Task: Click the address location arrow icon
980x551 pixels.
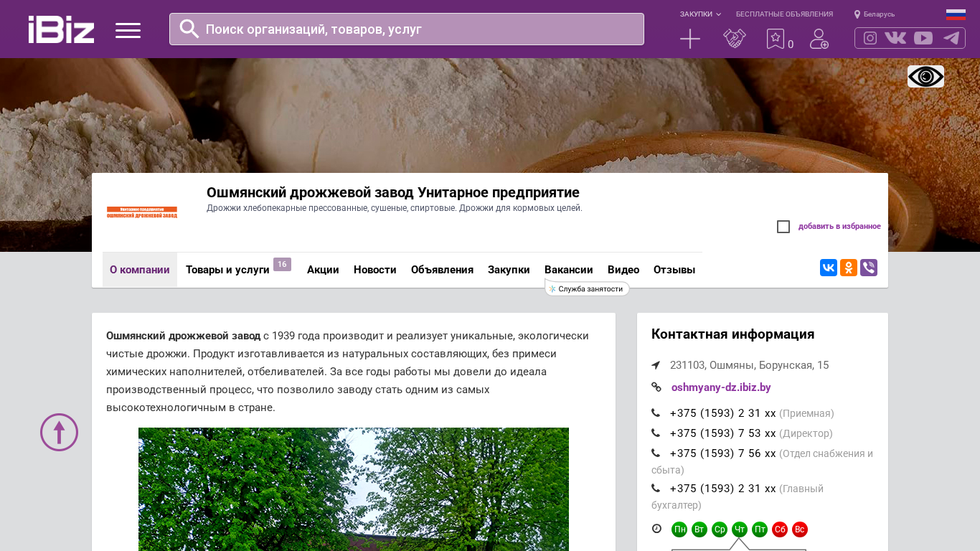Action: click(x=656, y=365)
